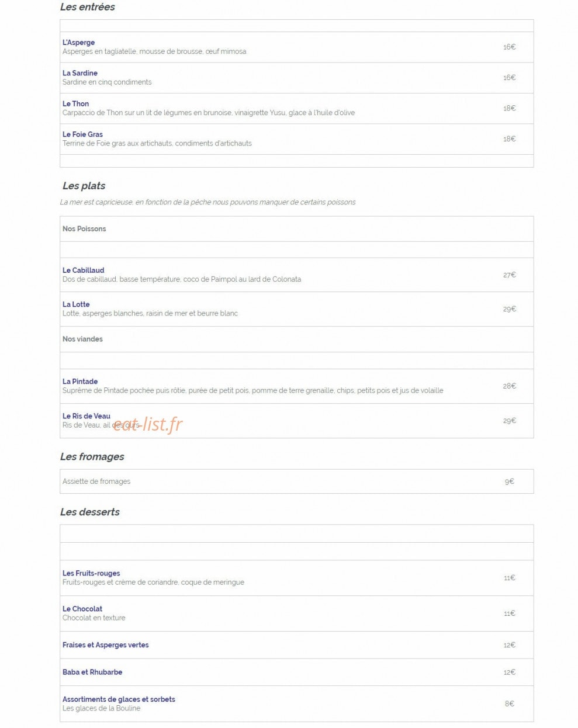This screenshot has width=578, height=728.
Task: Select the Les entrées section heading
Action: [88, 7]
